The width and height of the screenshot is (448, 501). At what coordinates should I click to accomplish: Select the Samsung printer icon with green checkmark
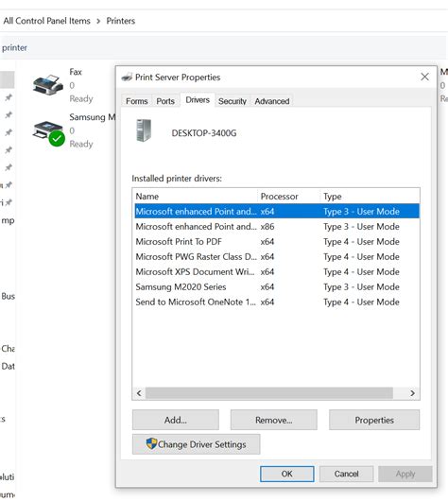tap(48, 133)
